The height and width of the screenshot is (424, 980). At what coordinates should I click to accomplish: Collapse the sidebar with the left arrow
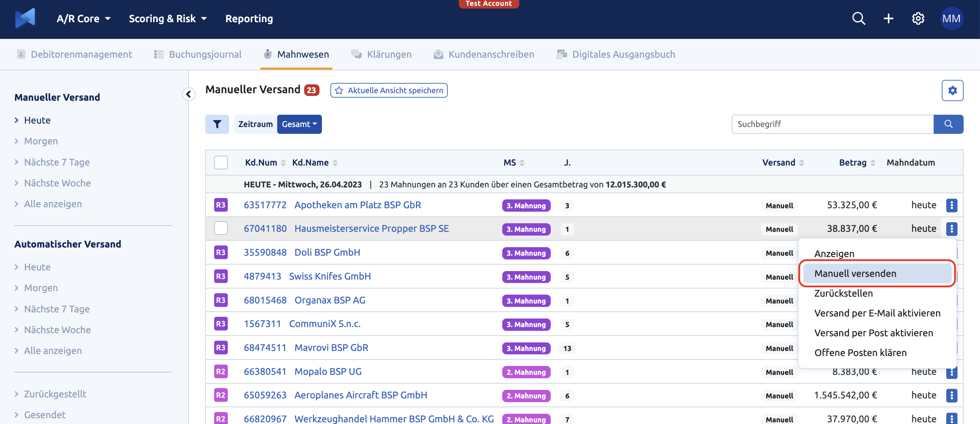click(x=189, y=94)
